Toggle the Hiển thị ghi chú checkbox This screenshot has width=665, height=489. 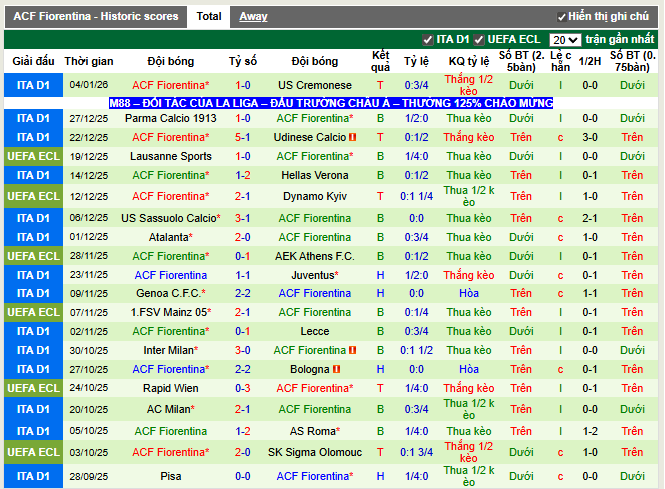(x=562, y=17)
